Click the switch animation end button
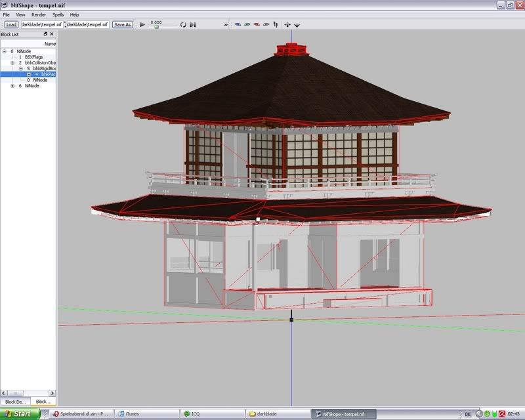Viewport: 525px width, 420px height. point(193,25)
